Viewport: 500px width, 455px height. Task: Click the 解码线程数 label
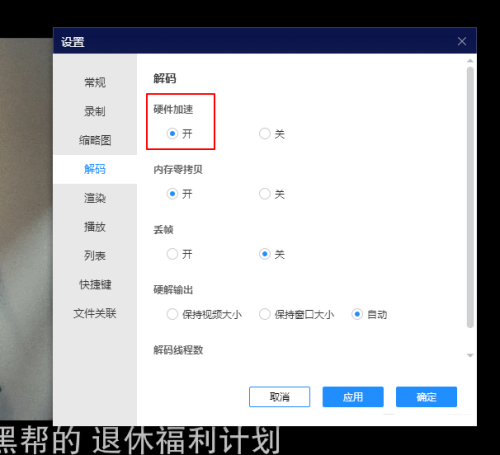[178, 350]
